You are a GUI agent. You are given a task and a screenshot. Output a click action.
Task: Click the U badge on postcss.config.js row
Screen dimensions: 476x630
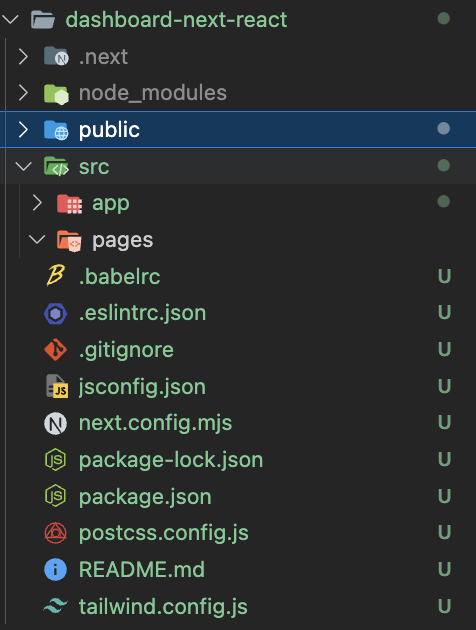click(444, 532)
